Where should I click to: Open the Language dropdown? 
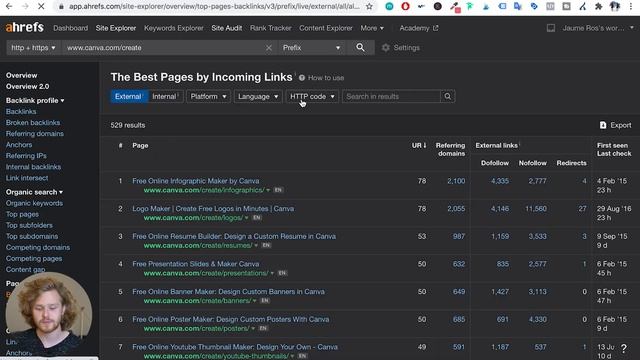[258, 96]
